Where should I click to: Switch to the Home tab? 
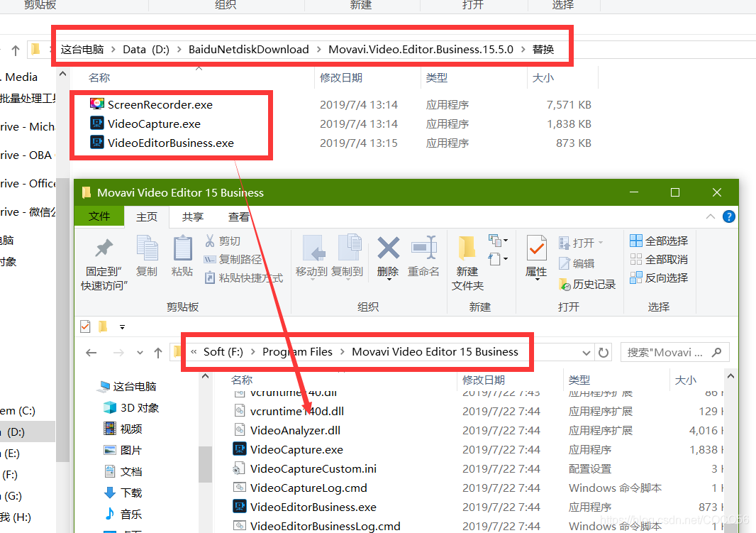tap(147, 217)
